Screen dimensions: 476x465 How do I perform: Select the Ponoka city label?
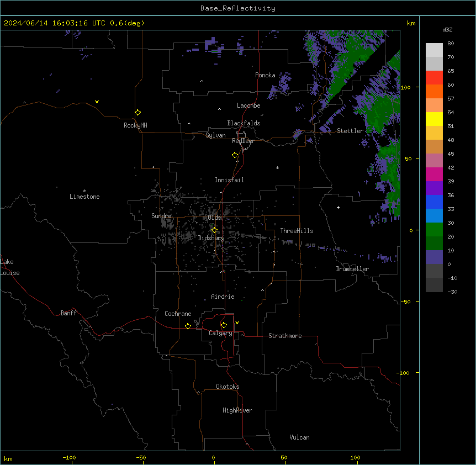pyautogui.click(x=265, y=75)
